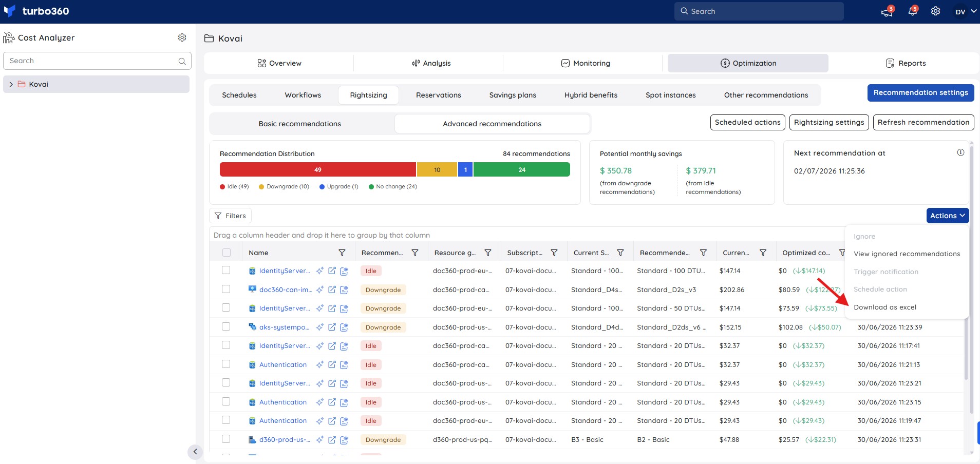
Task: Click the document-detail icon for doc360-can-im
Action: pos(344,289)
